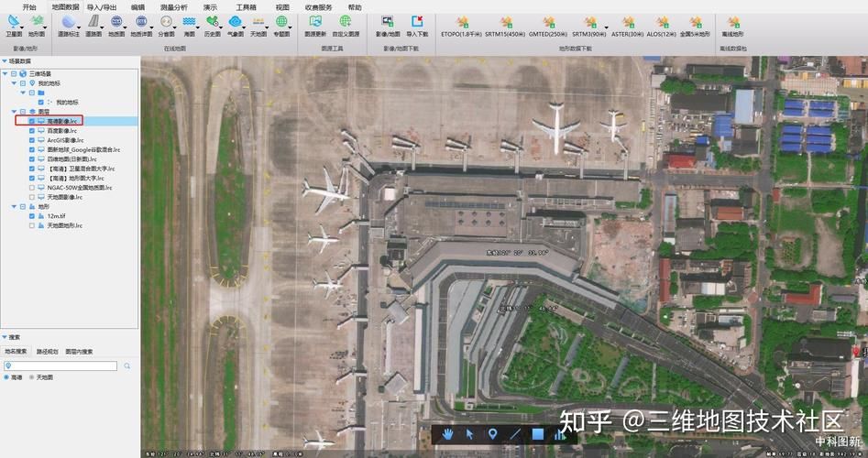Click the location pin tool on the map toolbar
868x458 pixels.
click(x=492, y=433)
